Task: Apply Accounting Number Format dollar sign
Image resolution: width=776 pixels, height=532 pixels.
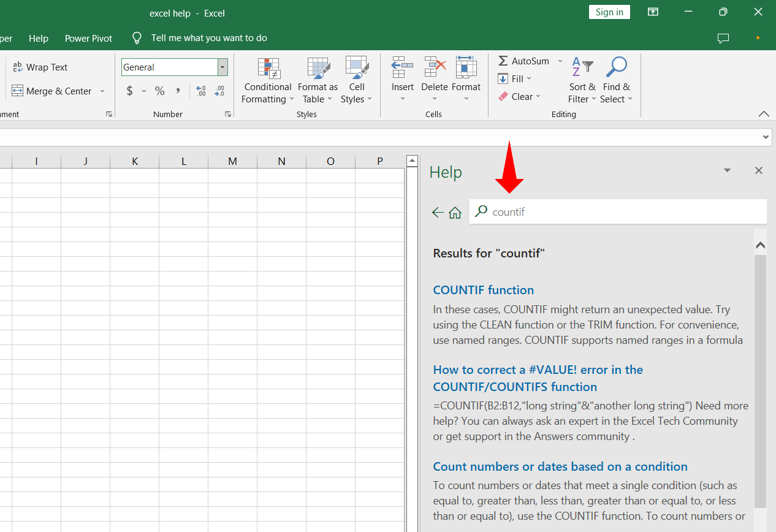Action: click(129, 91)
